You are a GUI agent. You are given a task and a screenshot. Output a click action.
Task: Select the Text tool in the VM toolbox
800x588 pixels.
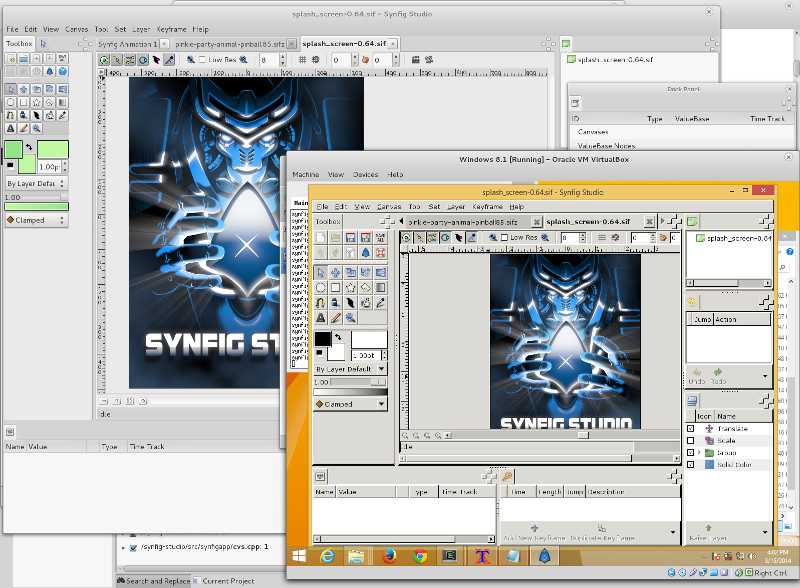coord(321,318)
